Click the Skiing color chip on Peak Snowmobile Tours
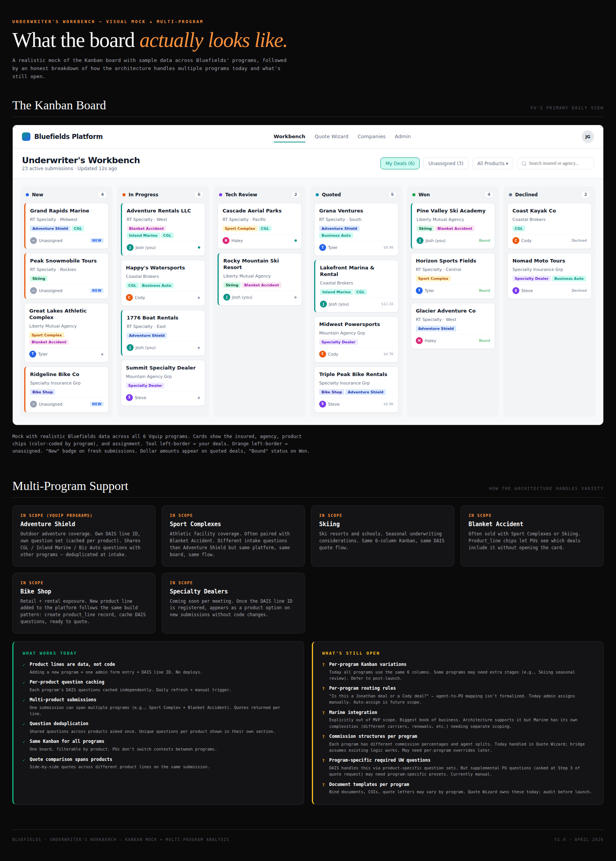 [x=38, y=278]
